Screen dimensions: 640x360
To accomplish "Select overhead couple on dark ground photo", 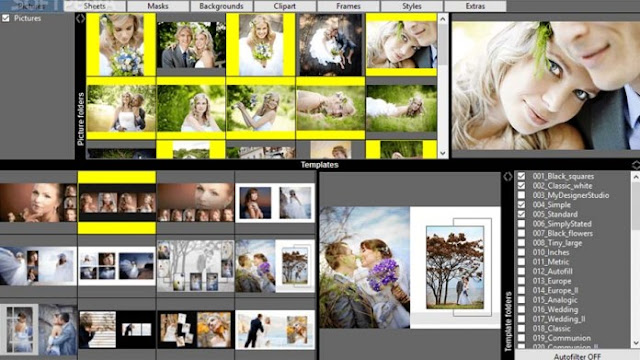I will tap(331, 44).
